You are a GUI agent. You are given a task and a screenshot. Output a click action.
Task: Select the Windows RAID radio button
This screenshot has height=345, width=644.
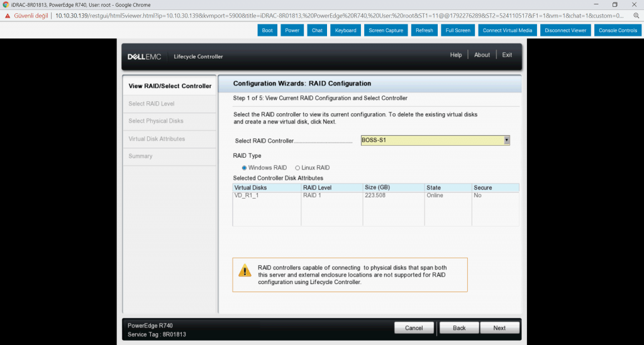click(x=245, y=168)
